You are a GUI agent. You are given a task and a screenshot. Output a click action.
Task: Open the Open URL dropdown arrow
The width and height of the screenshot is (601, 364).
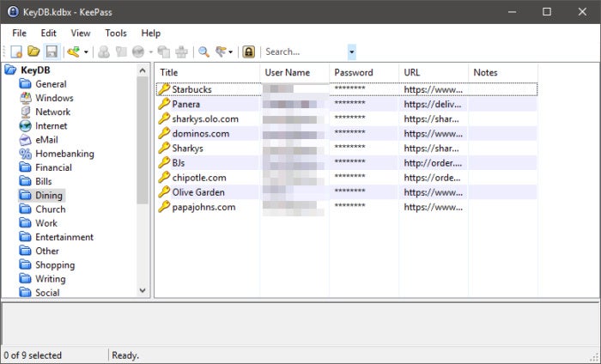coord(150,52)
